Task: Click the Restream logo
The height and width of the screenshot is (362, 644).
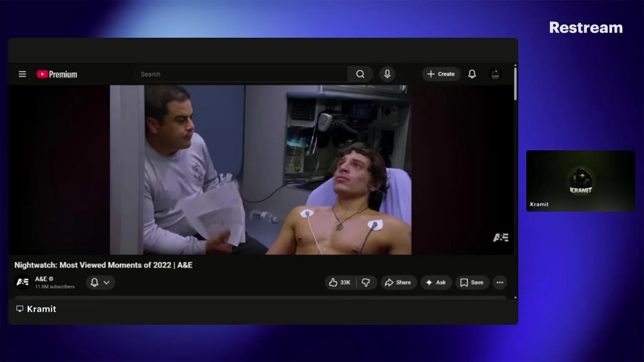Action: pos(586,28)
